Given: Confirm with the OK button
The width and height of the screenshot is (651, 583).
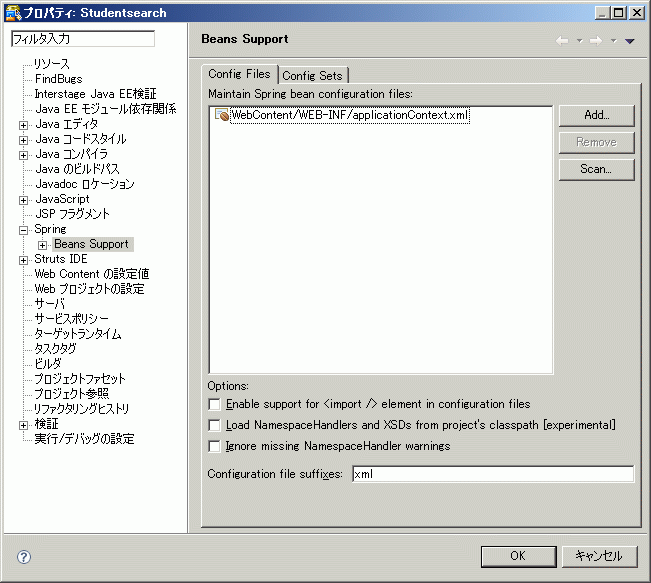Looking at the screenshot, I should [x=518, y=556].
